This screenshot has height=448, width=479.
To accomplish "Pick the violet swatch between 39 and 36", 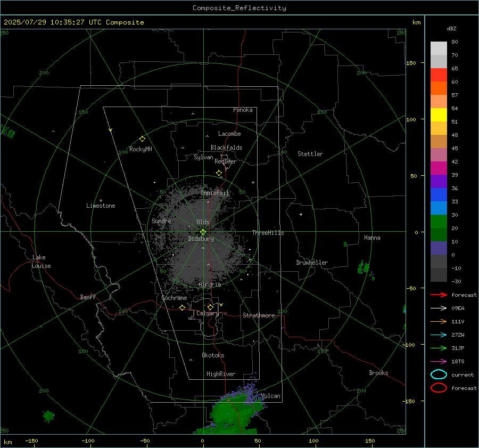I will click(439, 182).
